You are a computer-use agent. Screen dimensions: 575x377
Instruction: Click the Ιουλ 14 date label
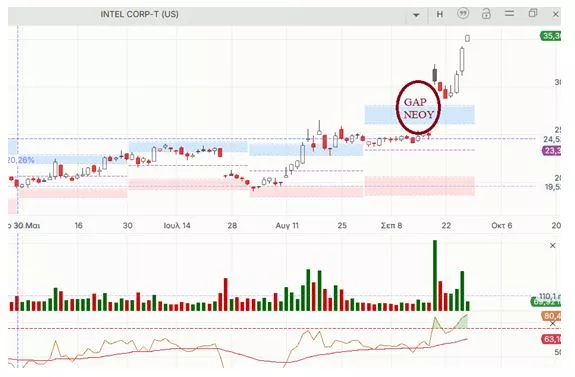[x=177, y=226]
